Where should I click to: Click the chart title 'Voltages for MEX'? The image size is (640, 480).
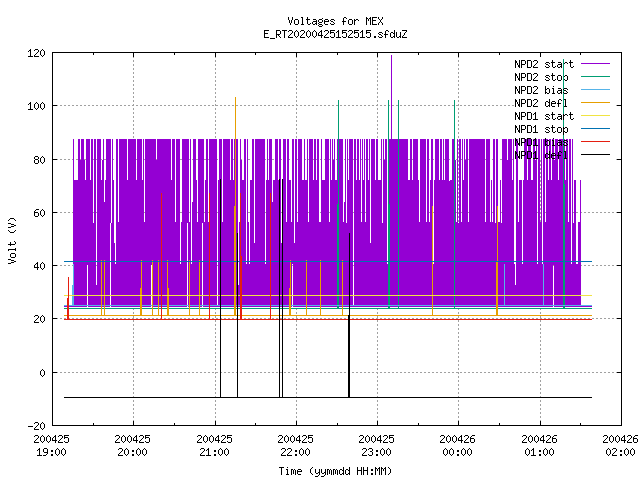tap(335, 21)
